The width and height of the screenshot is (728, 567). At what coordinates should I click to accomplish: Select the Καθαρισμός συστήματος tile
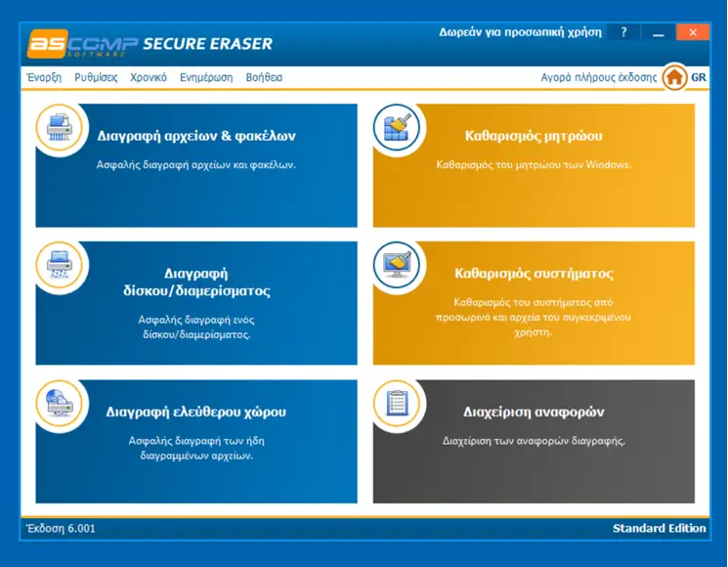point(534,303)
